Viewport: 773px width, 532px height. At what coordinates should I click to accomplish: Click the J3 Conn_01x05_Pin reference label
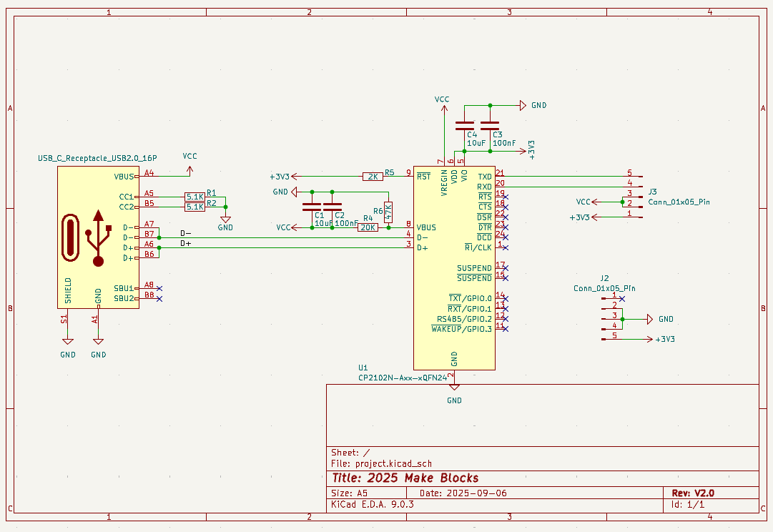pos(653,192)
